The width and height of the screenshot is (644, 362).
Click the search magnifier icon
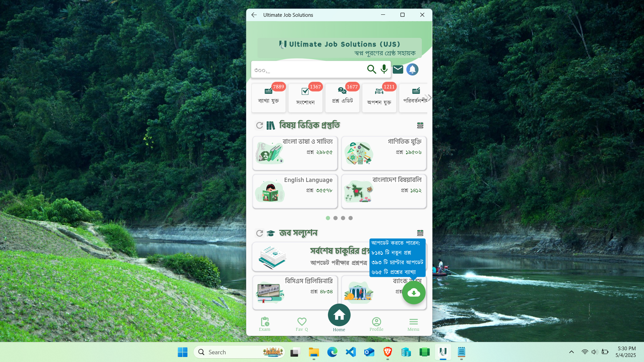point(371,69)
